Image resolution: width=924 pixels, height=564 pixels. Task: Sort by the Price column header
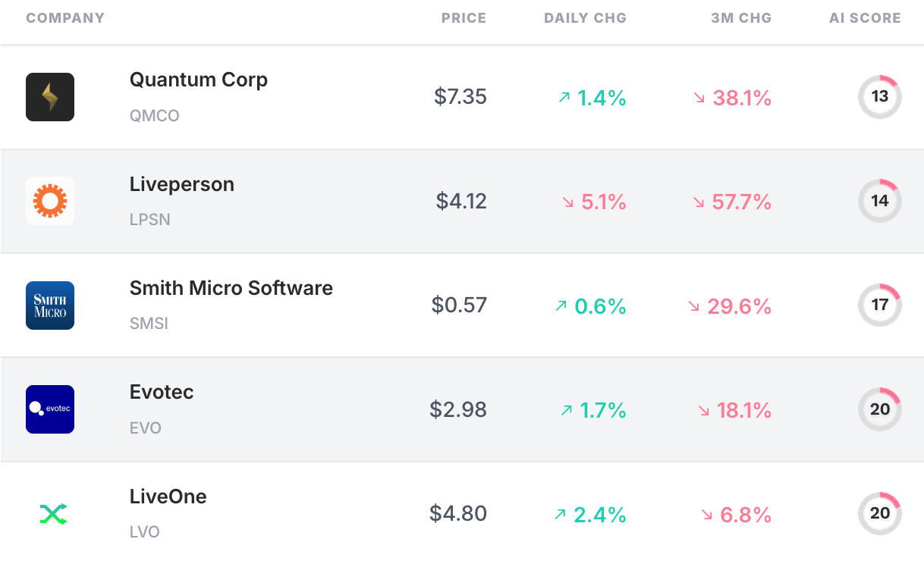464,18
